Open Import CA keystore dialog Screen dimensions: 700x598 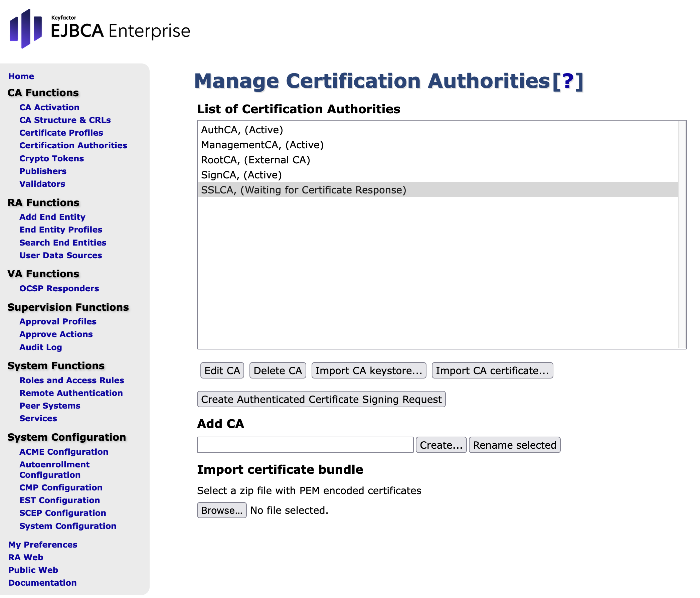[369, 370]
